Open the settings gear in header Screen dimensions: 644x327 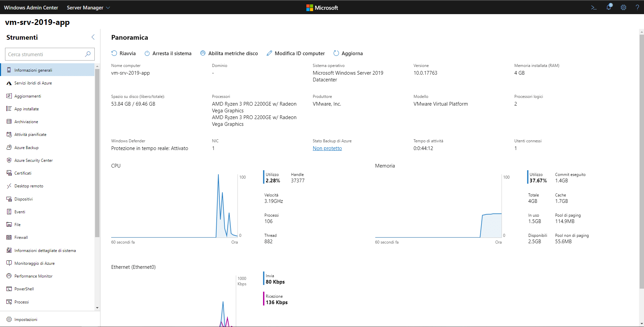pos(624,7)
